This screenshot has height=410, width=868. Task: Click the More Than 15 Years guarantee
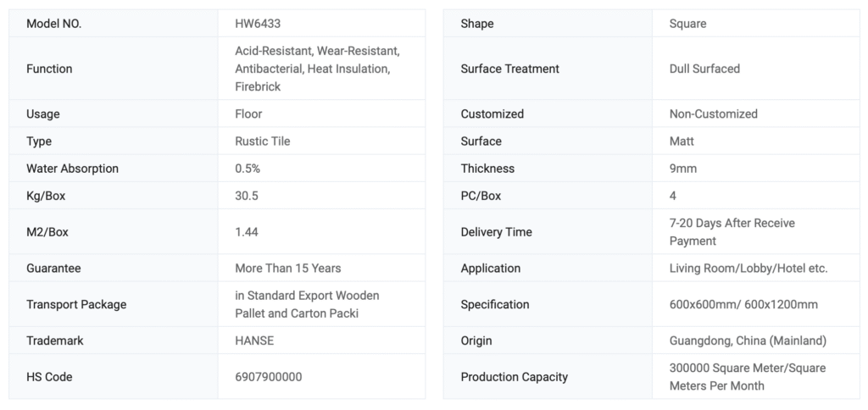coord(288,268)
